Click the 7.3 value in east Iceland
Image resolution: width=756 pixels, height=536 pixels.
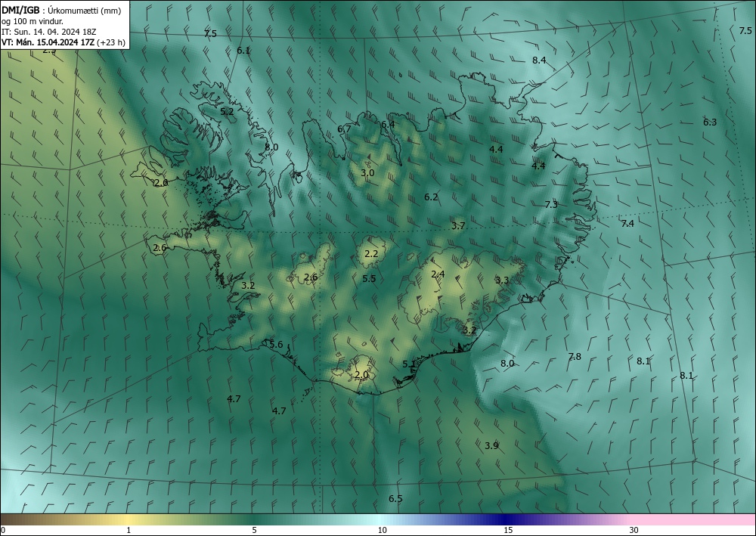click(551, 204)
